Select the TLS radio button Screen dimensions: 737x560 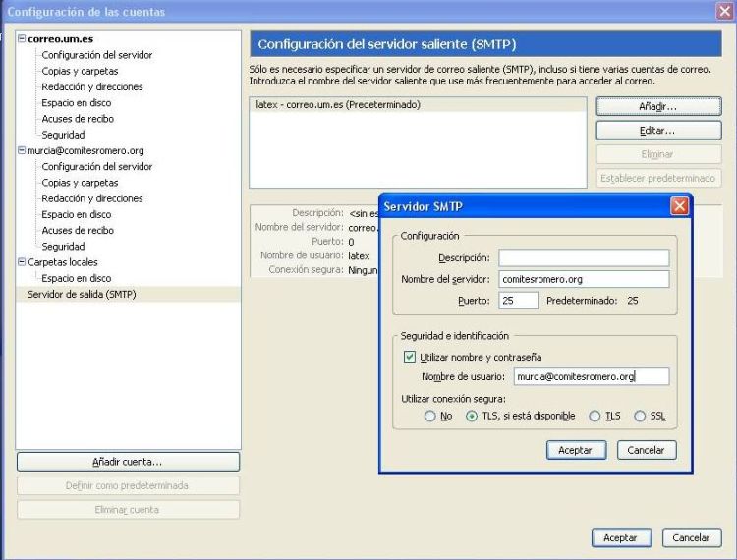click(x=595, y=417)
